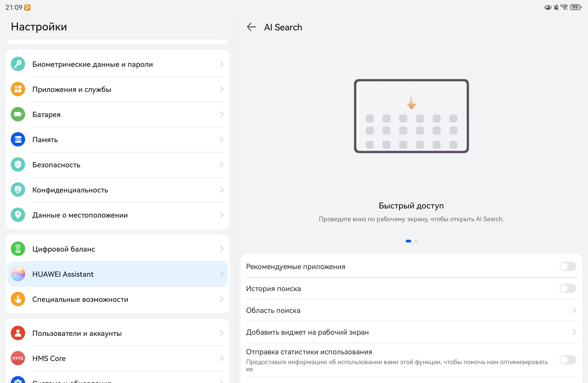Expand Область поиска chevron
The image size is (588, 383).
[574, 310]
